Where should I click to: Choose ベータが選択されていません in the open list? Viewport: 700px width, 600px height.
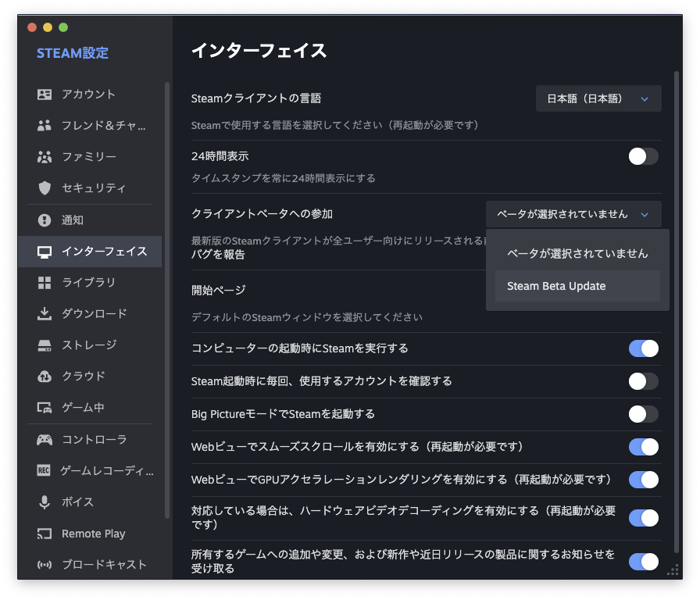point(577,254)
